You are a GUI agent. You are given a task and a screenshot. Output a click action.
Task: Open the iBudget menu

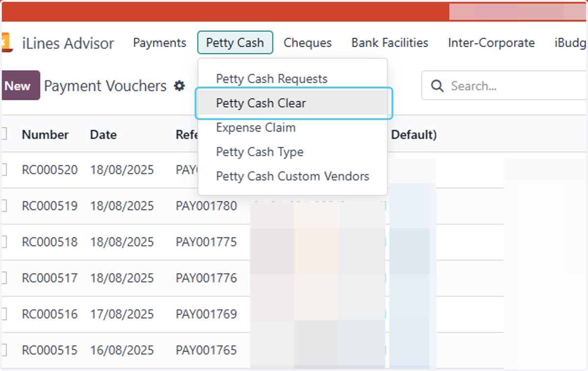[571, 43]
